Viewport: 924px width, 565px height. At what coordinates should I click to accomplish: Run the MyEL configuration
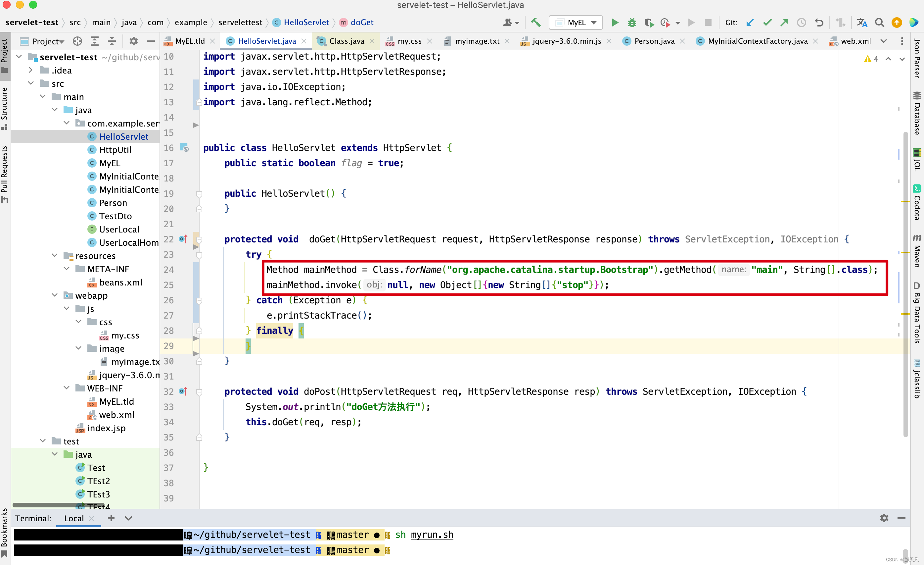615,23
